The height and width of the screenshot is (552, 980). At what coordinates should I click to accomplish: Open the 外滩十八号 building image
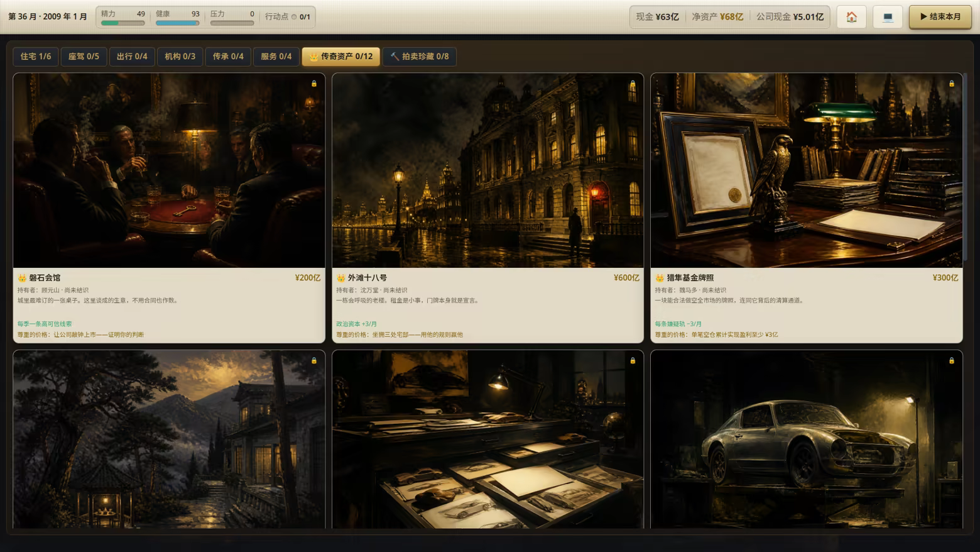click(487, 170)
